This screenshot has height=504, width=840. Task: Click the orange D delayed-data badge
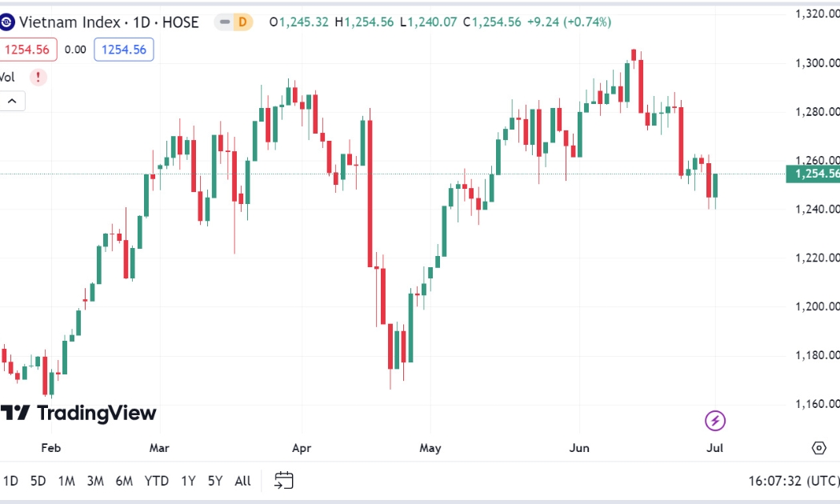[x=242, y=22]
